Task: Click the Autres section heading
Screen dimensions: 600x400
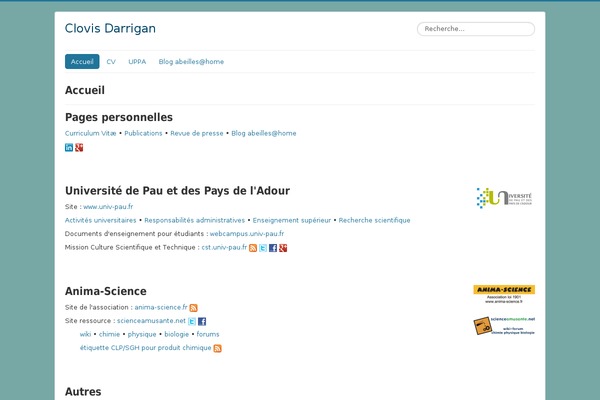Action: [83, 392]
